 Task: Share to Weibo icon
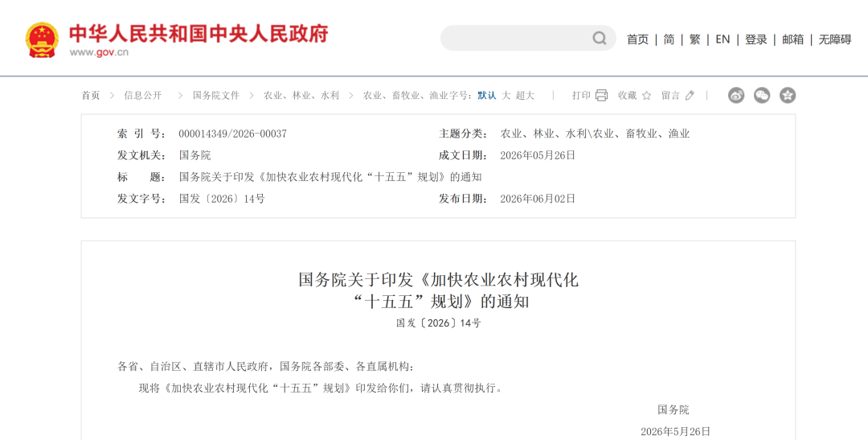(x=736, y=95)
